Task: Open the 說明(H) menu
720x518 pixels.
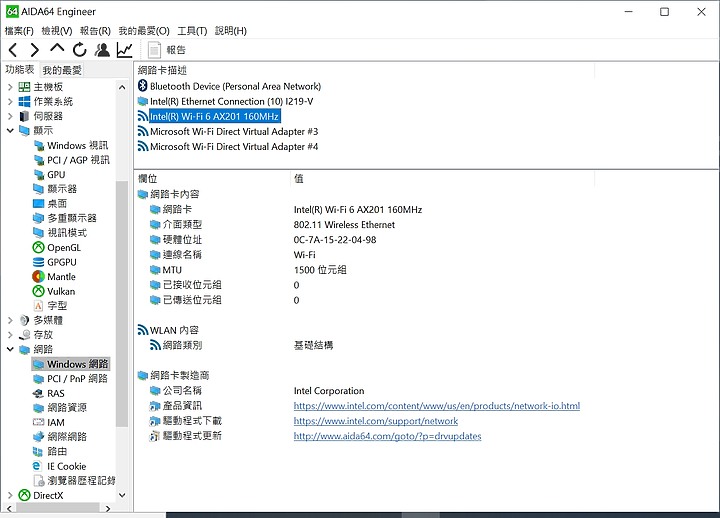Action: (x=231, y=31)
